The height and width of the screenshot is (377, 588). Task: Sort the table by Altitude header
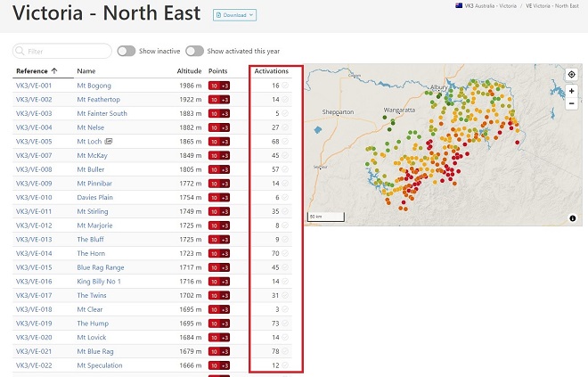(x=189, y=71)
